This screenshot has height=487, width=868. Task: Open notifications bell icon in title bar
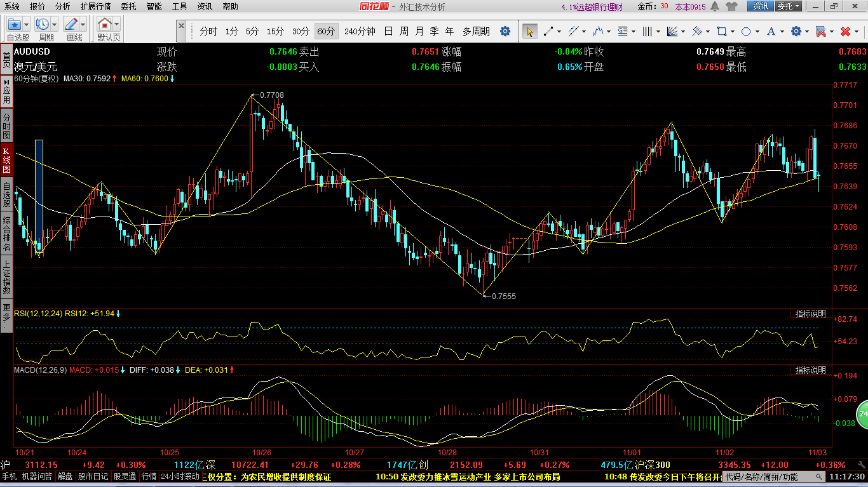click(x=715, y=6)
